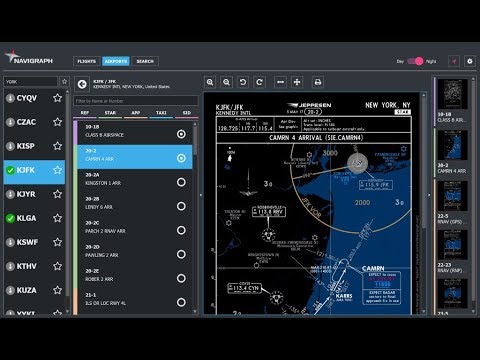Print the current chart
The height and width of the screenshot is (360, 480).
tap(318, 82)
